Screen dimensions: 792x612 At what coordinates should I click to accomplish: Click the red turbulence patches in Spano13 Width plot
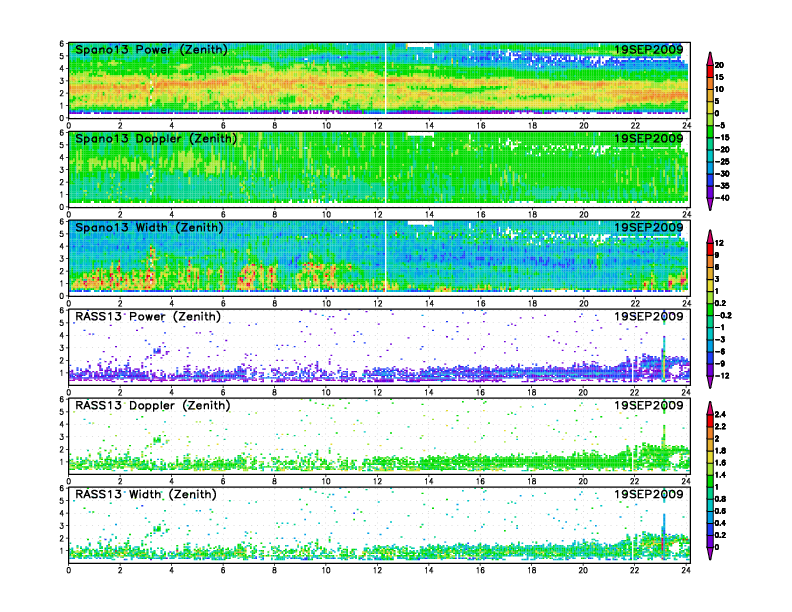point(202,275)
